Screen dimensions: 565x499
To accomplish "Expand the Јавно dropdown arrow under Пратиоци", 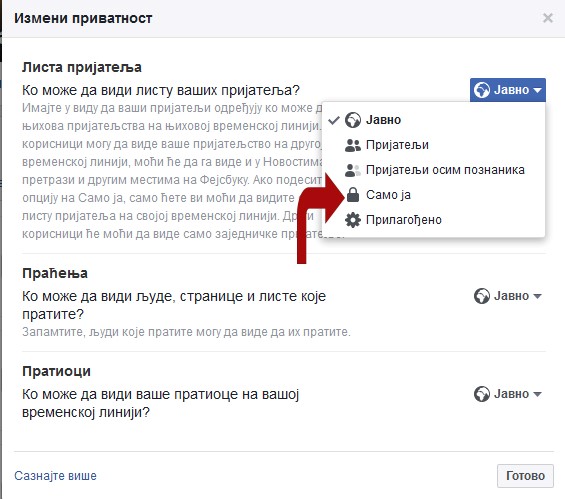I will [x=537, y=394].
